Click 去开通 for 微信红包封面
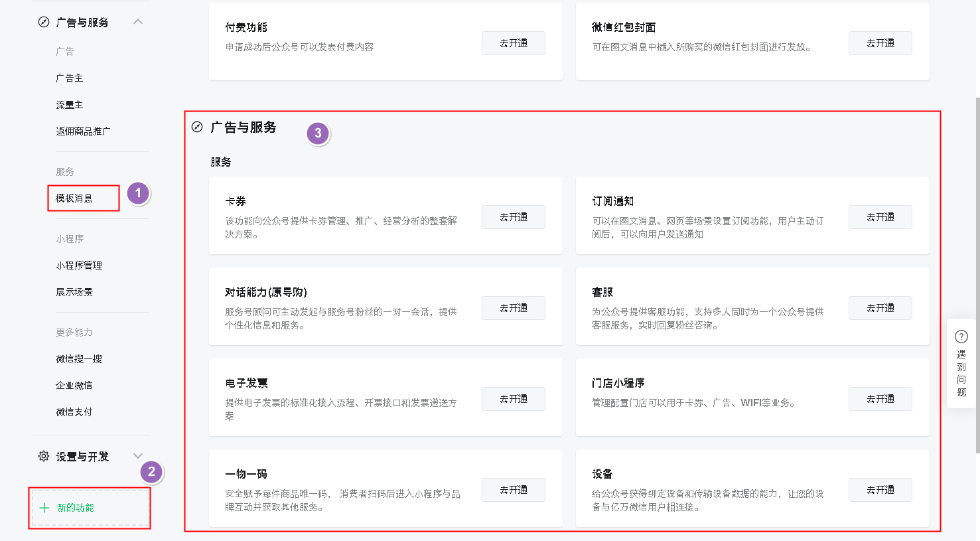The width and height of the screenshot is (980, 541). (x=880, y=43)
